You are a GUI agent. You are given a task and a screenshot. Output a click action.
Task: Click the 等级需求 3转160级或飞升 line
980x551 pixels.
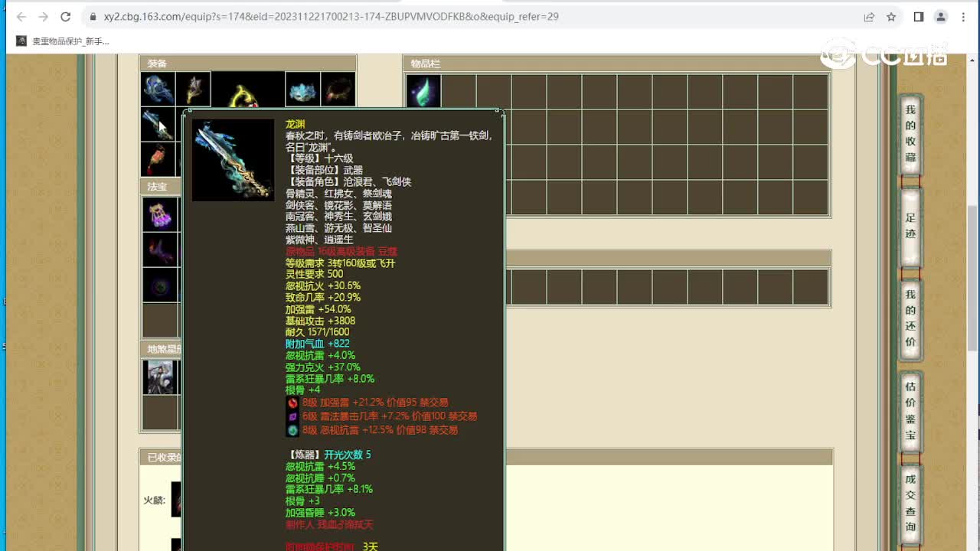[x=340, y=262]
